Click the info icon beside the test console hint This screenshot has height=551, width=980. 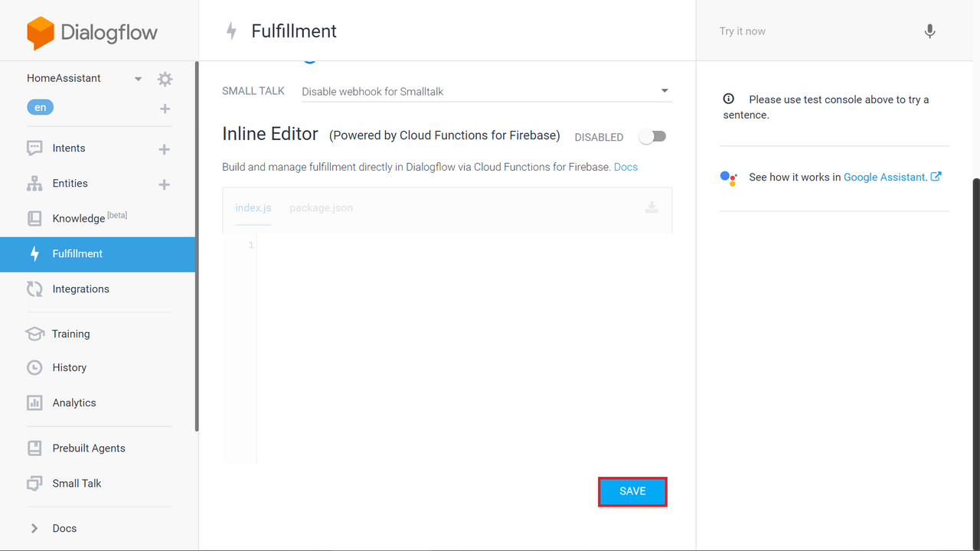(729, 99)
